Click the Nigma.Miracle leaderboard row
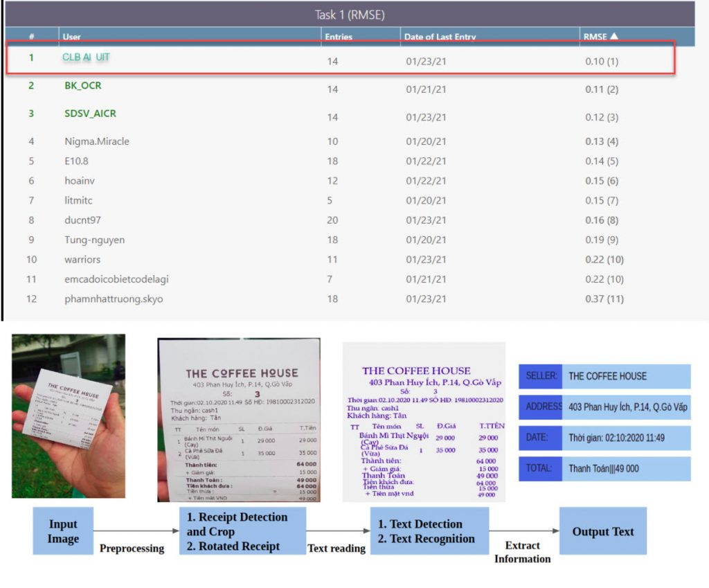709x588 pixels. pos(97,142)
